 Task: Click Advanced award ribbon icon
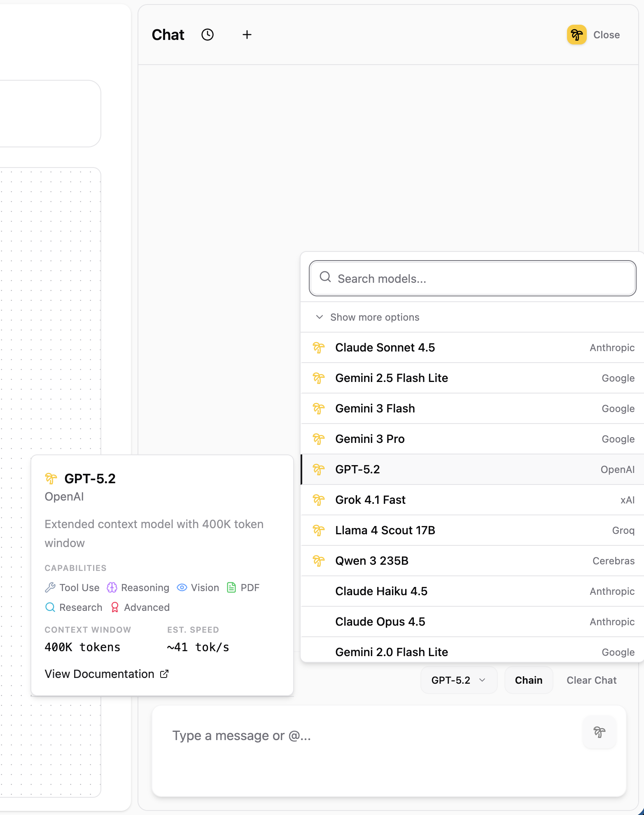click(115, 607)
